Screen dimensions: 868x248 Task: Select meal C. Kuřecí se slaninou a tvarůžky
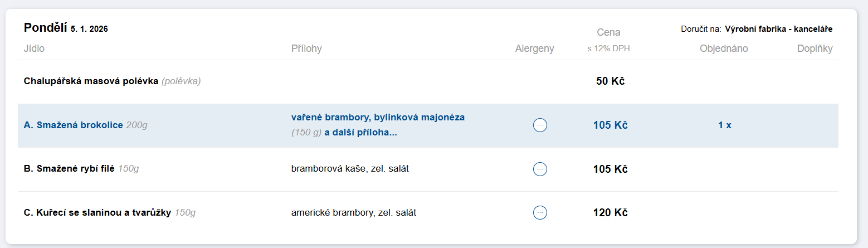97,212
